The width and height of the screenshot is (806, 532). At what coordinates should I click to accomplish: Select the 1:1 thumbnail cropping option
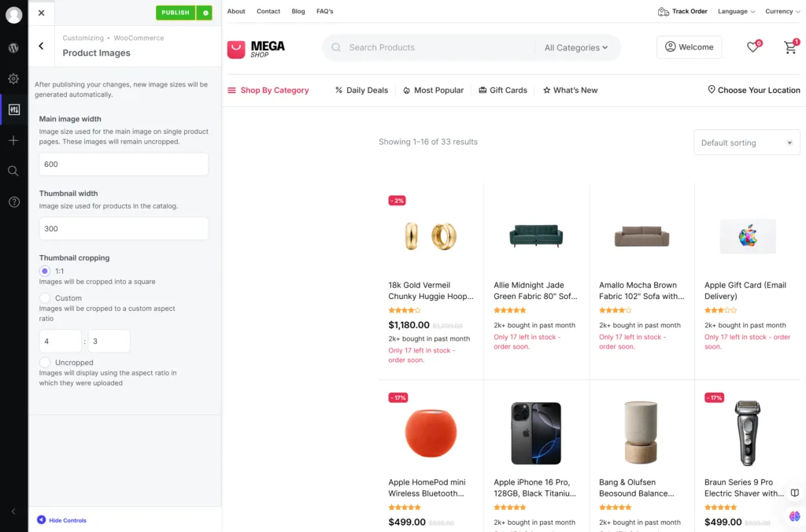[x=45, y=271]
